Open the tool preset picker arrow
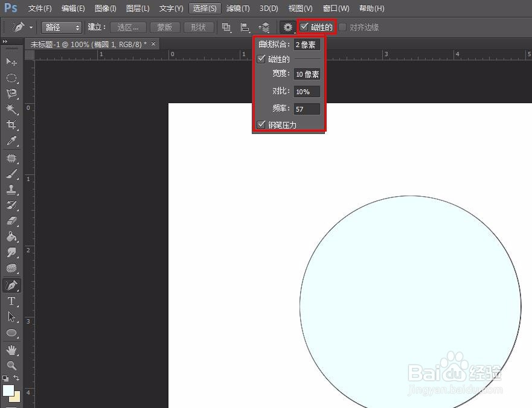This screenshot has height=408, width=532. click(x=31, y=27)
